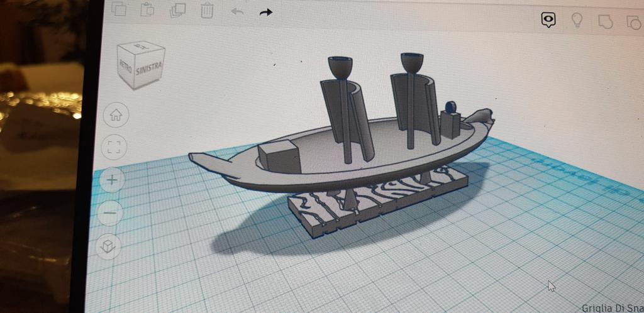
Task: Click the Duplicate and repeat icon
Action: coord(177,10)
